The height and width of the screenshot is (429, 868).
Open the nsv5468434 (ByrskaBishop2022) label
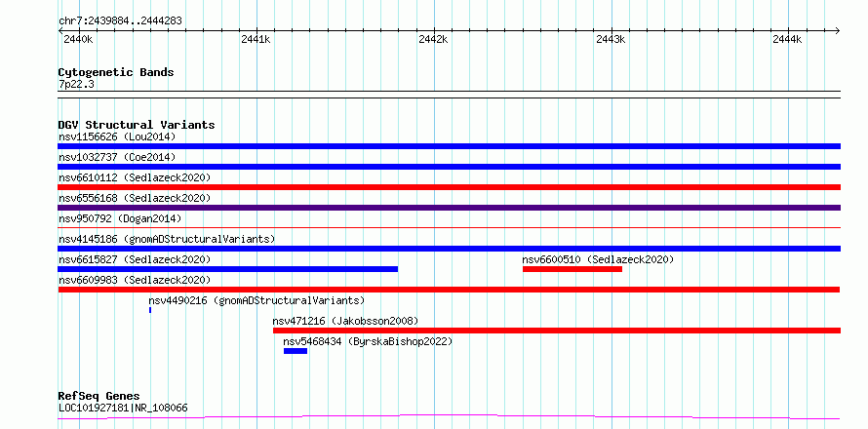pos(368,341)
